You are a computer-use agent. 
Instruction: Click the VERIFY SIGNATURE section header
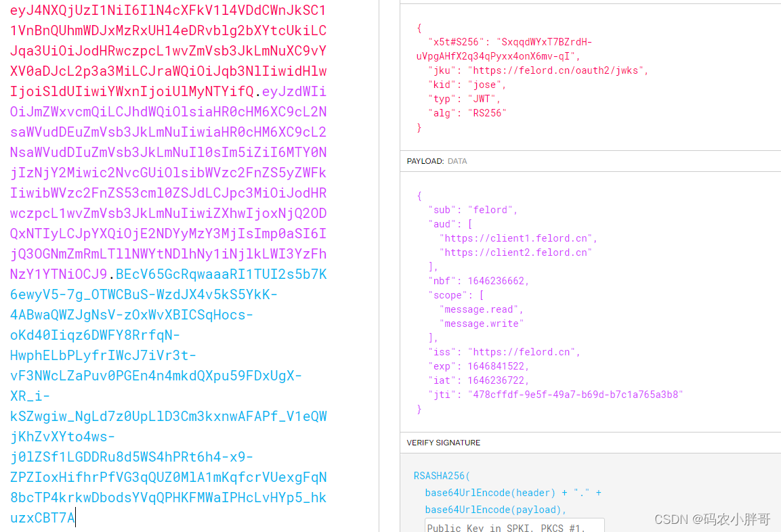pyautogui.click(x=442, y=443)
